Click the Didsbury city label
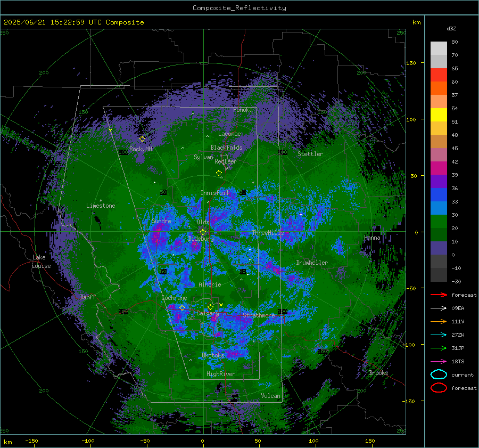The width and height of the screenshot is (479, 448). tap(201, 239)
